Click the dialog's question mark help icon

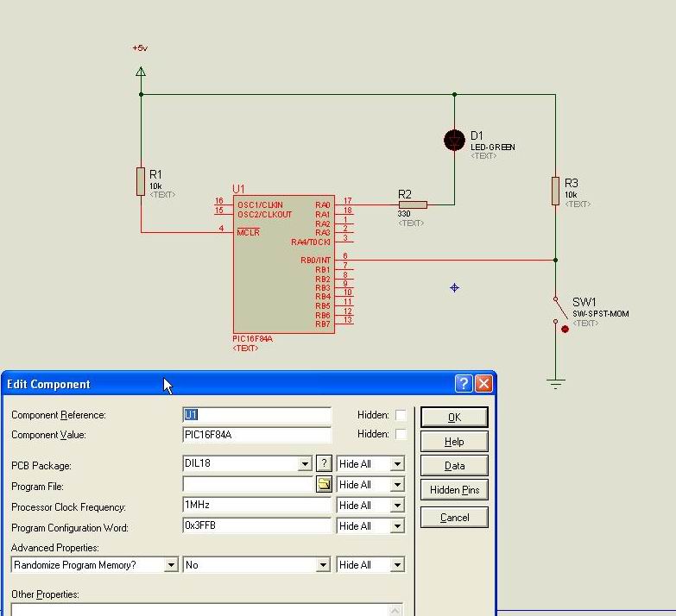click(x=464, y=383)
